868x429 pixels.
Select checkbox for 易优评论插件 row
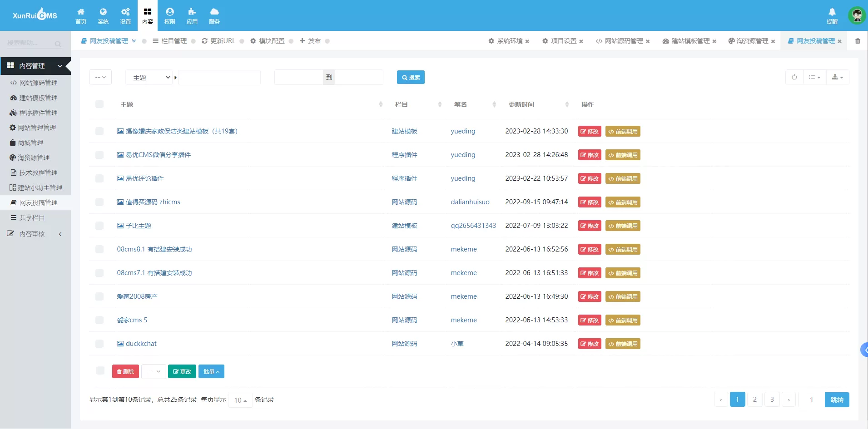pos(99,178)
